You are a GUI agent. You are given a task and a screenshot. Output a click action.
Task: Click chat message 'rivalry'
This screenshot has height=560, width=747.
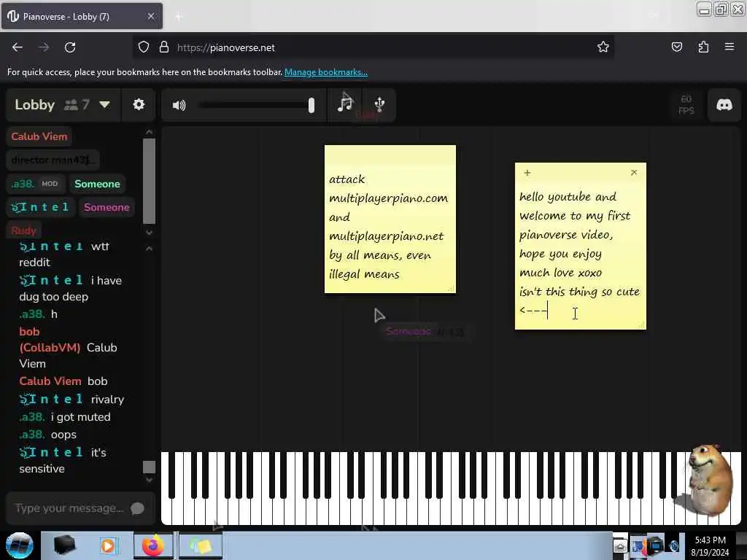click(107, 400)
